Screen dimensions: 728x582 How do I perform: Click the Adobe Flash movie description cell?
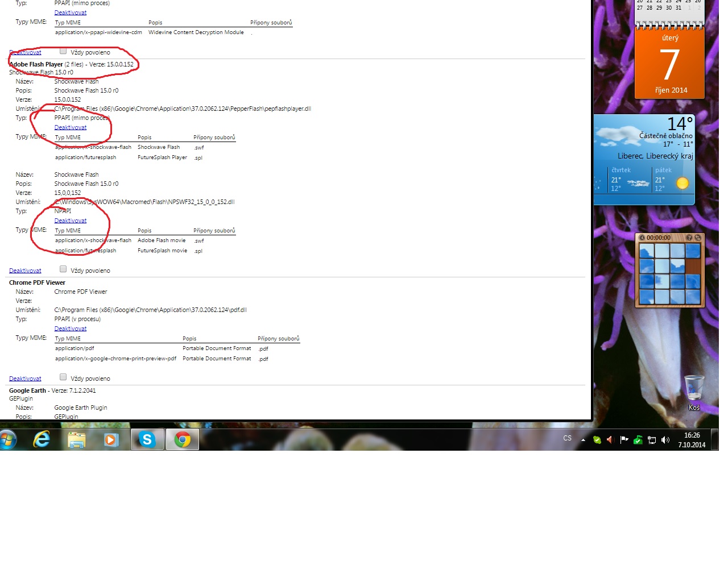[162, 240]
